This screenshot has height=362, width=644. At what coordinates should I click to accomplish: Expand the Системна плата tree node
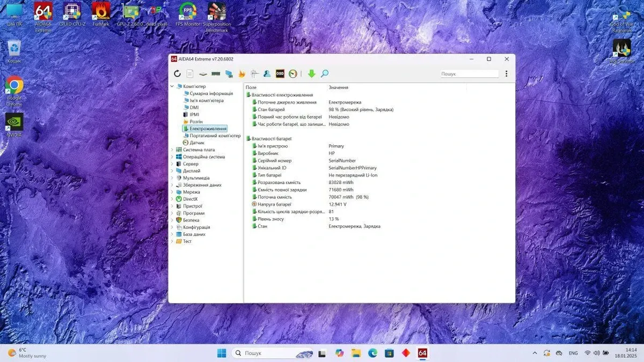[x=172, y=150]
